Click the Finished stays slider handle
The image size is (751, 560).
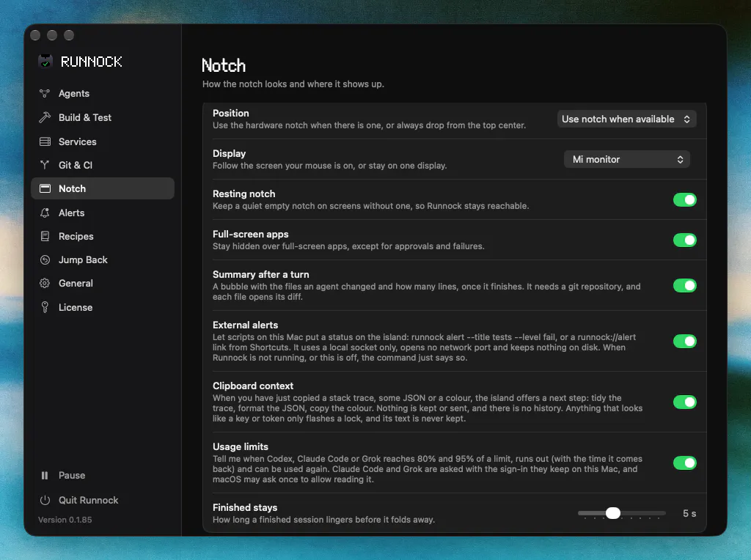[612, 513]
